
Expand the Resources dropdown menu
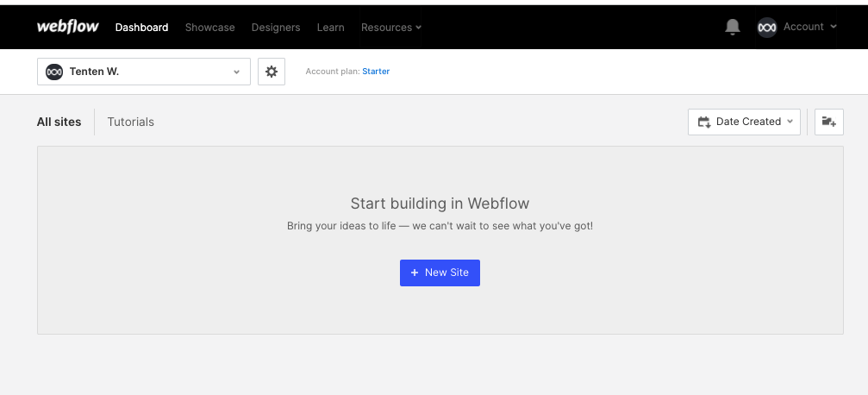pos(391,28)
